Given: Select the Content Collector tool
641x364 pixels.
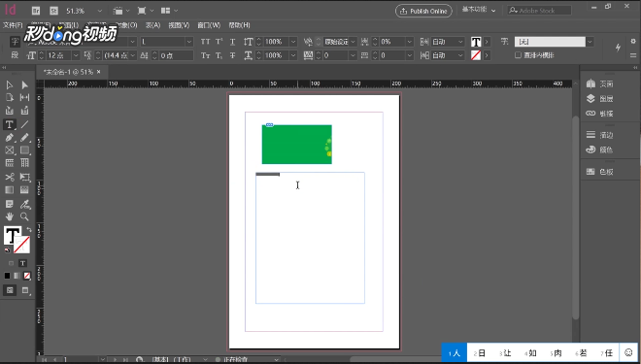Looking at the screenshot, I should [10, 111].
